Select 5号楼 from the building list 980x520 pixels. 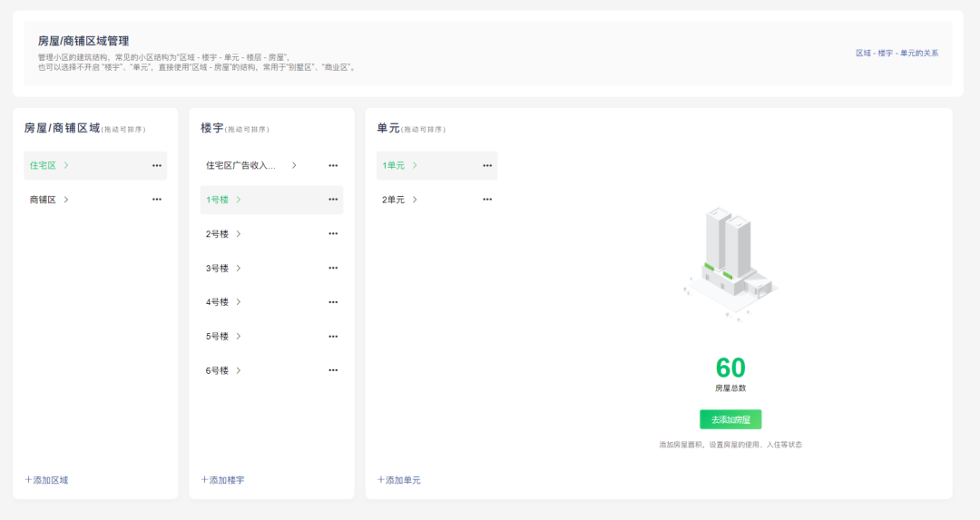(x=218, y=337)
